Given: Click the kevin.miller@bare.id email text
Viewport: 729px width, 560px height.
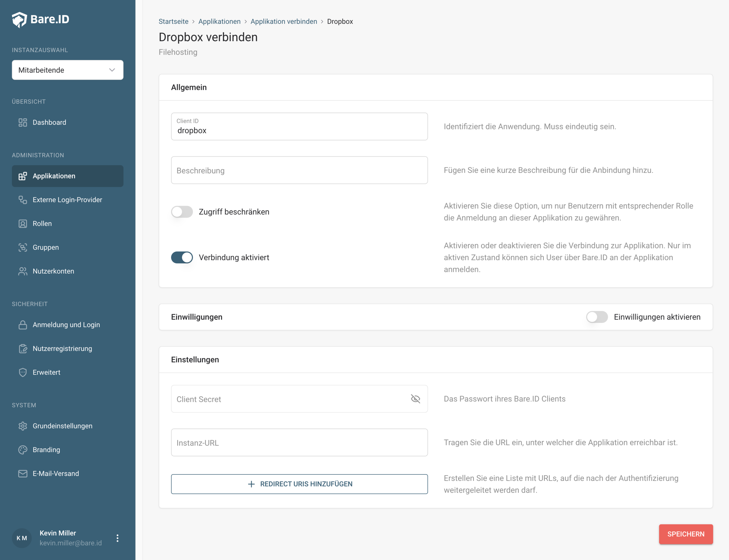Looking at the screenshot, I should [71, 543].
